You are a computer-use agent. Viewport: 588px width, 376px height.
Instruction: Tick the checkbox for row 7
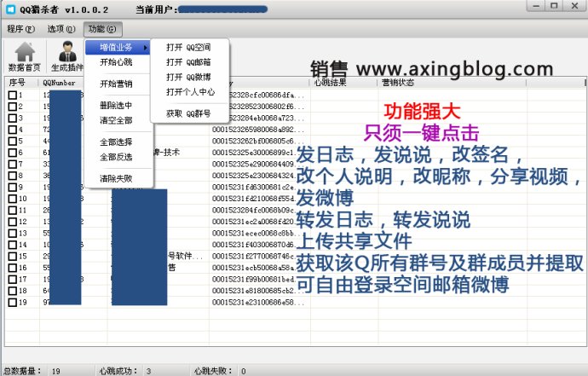13,165
